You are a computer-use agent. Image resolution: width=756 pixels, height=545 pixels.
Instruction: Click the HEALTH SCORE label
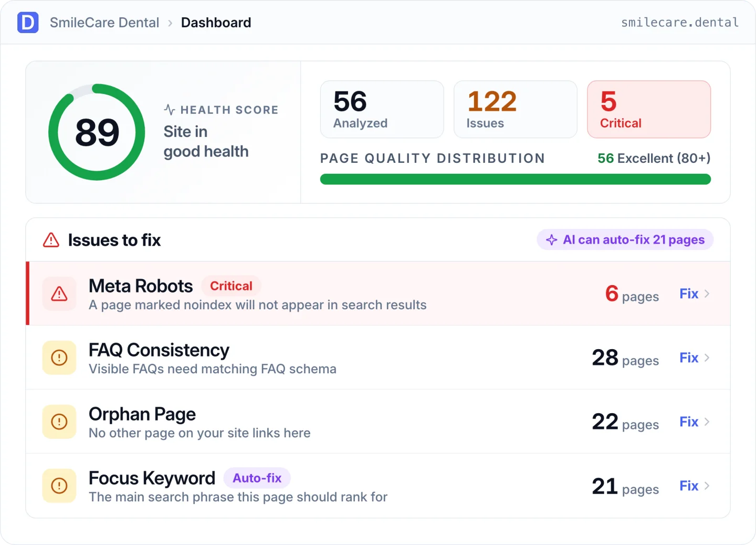click(x=229, y=110)
